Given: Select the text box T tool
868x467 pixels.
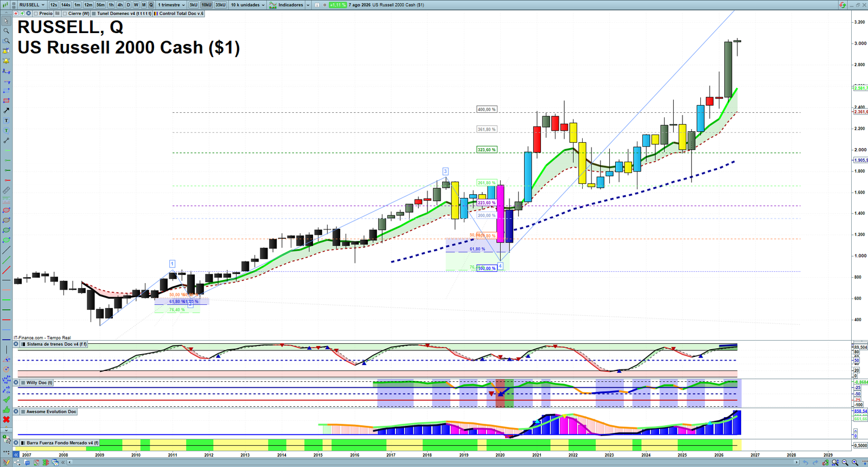Looking at the screenshot, I should pyautogui.click(x=6, y=120).
